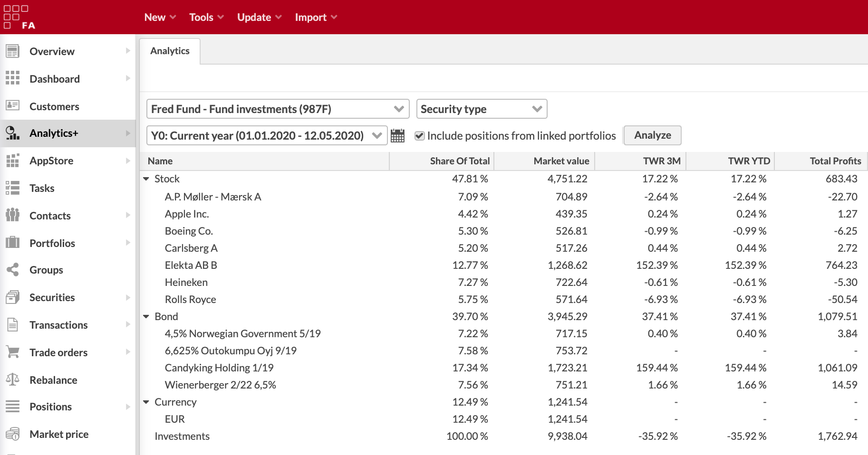Select the Boeing Co. row
Viewport: 868px width, 455px height.
point(504,231)
